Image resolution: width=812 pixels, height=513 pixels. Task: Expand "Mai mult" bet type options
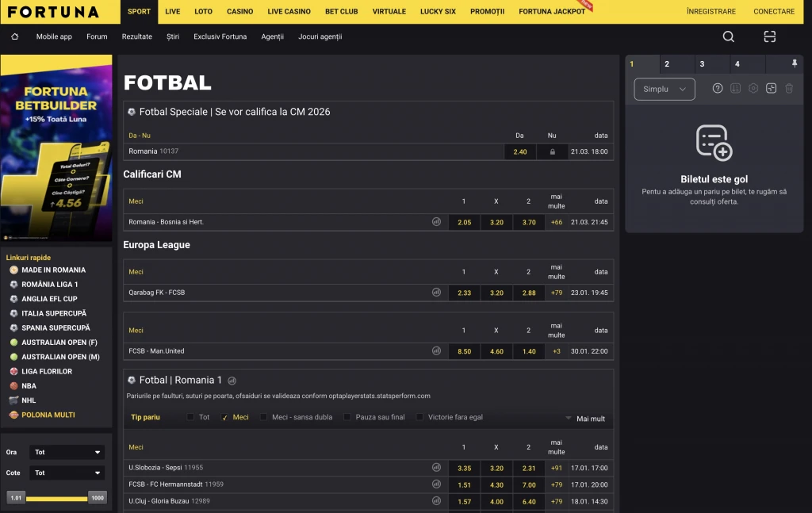(585, 418)
